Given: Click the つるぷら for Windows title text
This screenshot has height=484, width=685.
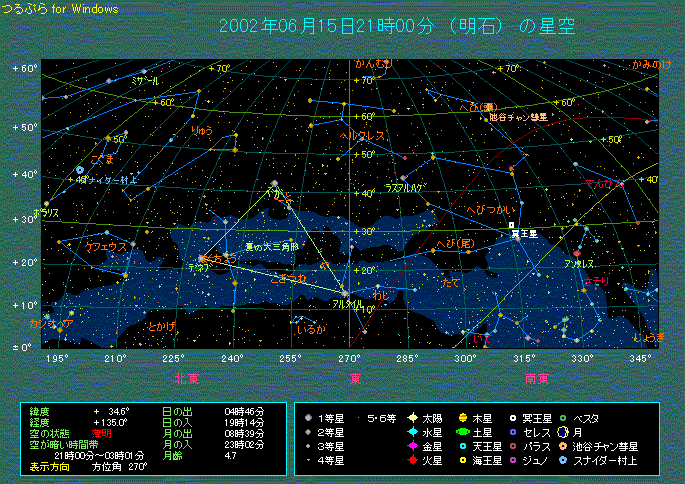Looking at the screenshot, I should click(60, 9).
